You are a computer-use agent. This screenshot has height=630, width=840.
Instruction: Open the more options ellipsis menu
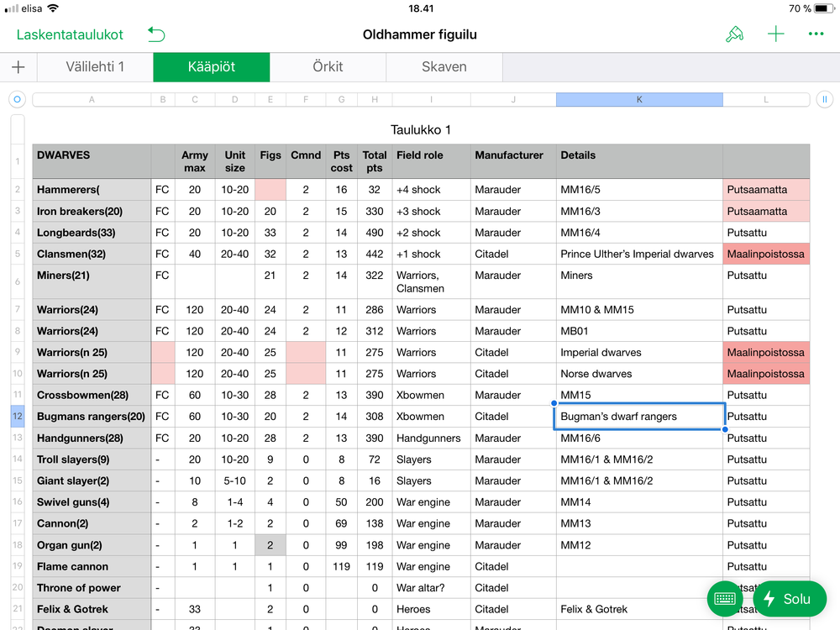pyautogui.click(x=816, y=34)
